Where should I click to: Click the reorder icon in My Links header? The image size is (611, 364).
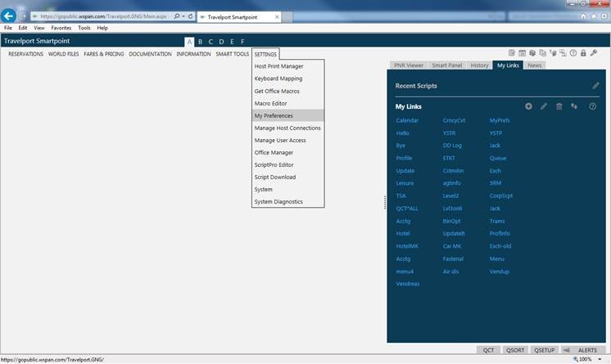tap(574, 106)
